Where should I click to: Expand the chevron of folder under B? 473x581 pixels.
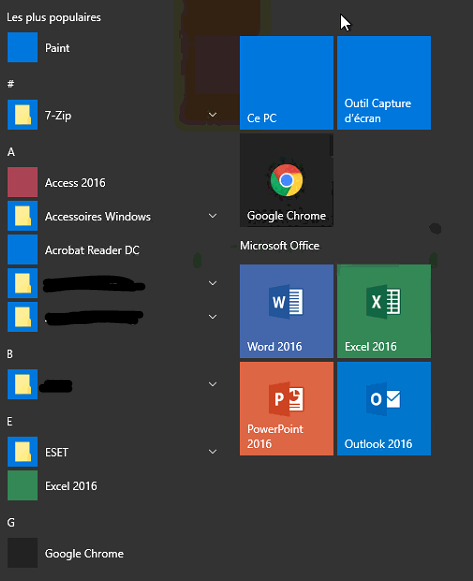213,384
